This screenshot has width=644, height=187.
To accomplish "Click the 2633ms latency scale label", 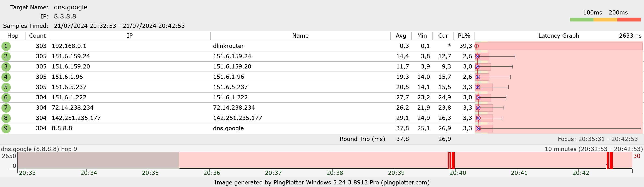I will coord(630,36).
